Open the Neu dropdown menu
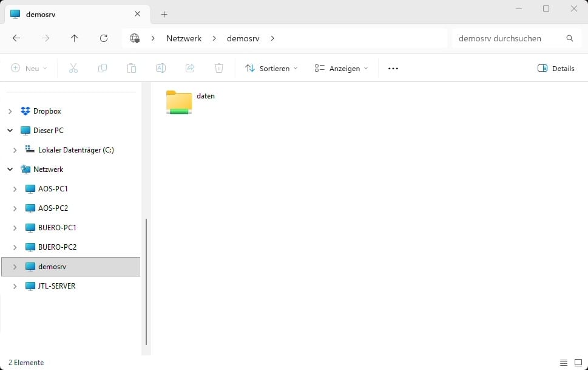This screenshot has height=370, width=588. tap(29, 69)
